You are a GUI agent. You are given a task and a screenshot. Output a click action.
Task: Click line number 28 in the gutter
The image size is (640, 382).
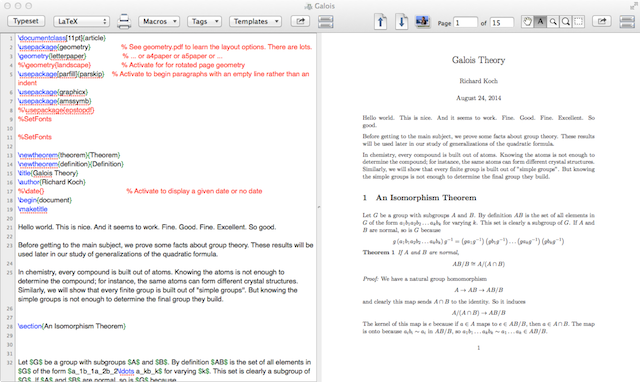pyautogui.click(x=9, y=326)
